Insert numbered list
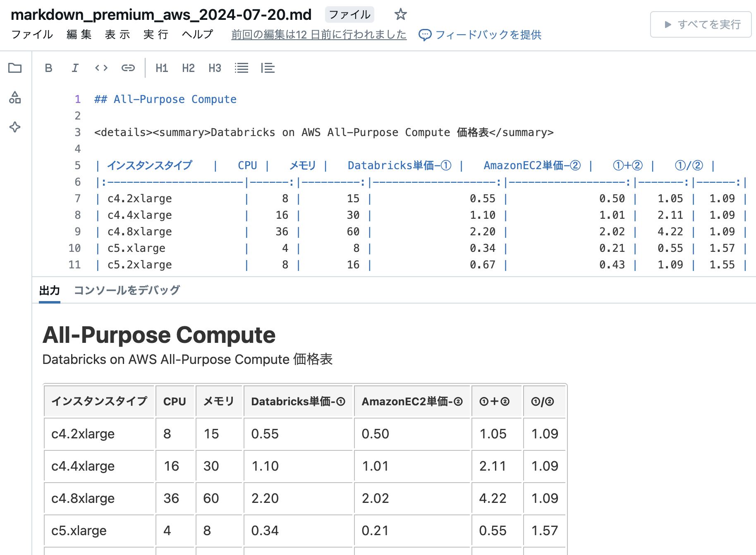 point(268,68)
